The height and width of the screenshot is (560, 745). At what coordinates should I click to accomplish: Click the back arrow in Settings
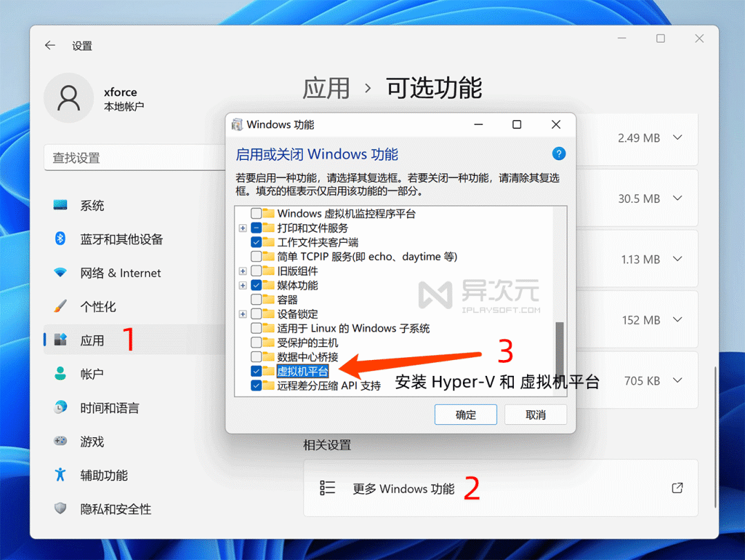pos(50,46)
